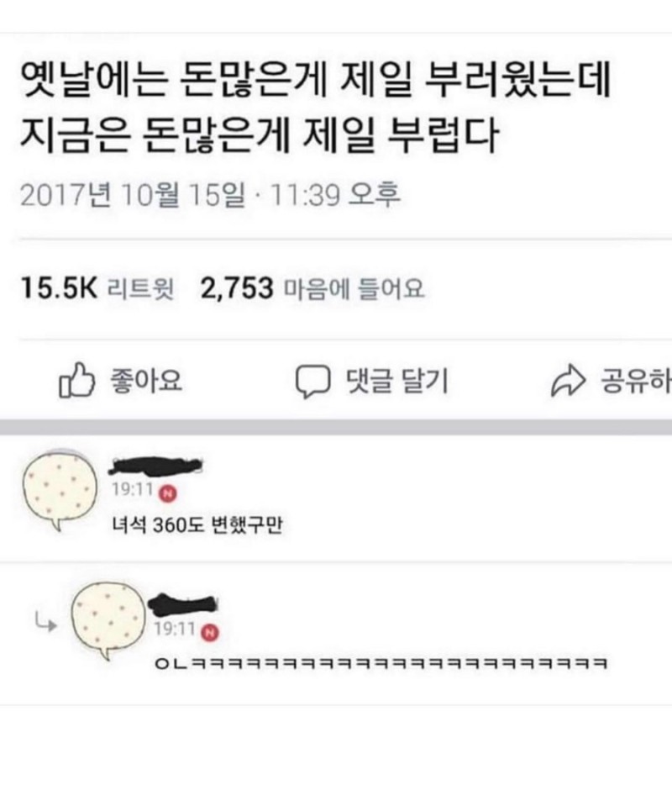
Task: Click the reply indent arrow icon
Action: [x=45, y=624]
